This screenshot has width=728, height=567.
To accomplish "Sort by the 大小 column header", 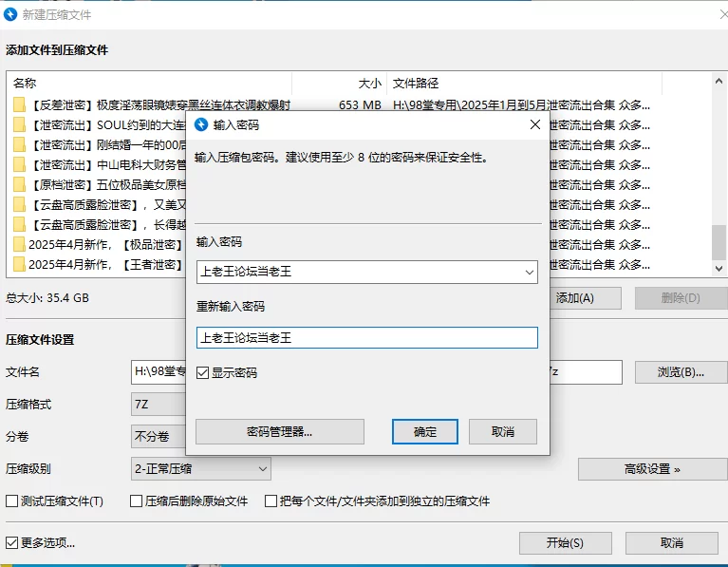I will [340, 84].
